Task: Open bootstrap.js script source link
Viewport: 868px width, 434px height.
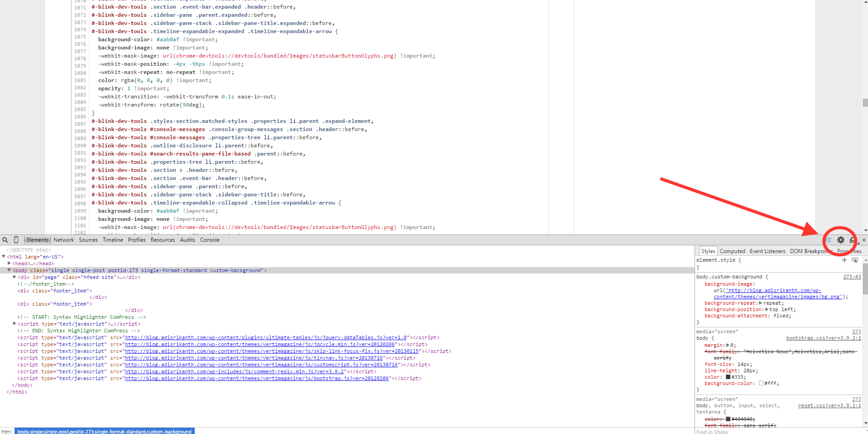Action: (x=257, y=378)
